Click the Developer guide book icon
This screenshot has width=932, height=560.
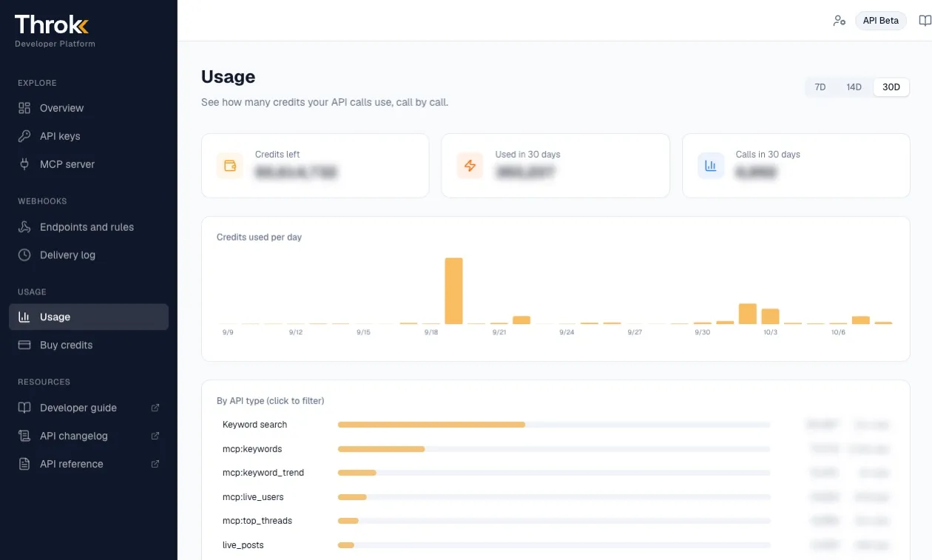point(24,408)
